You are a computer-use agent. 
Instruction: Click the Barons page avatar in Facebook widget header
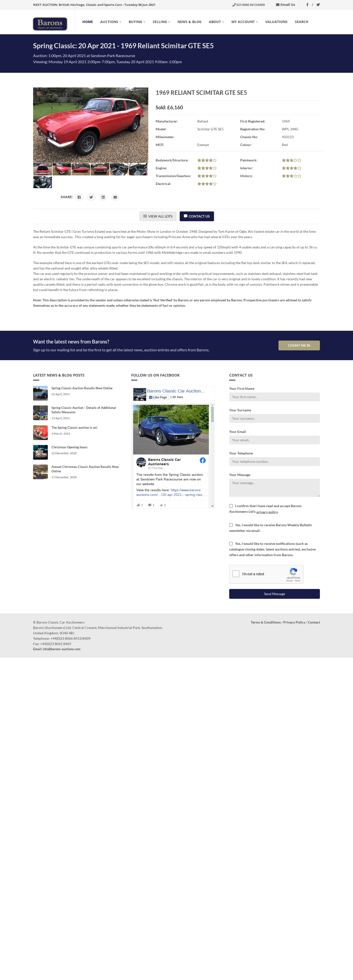coord(139,394)
